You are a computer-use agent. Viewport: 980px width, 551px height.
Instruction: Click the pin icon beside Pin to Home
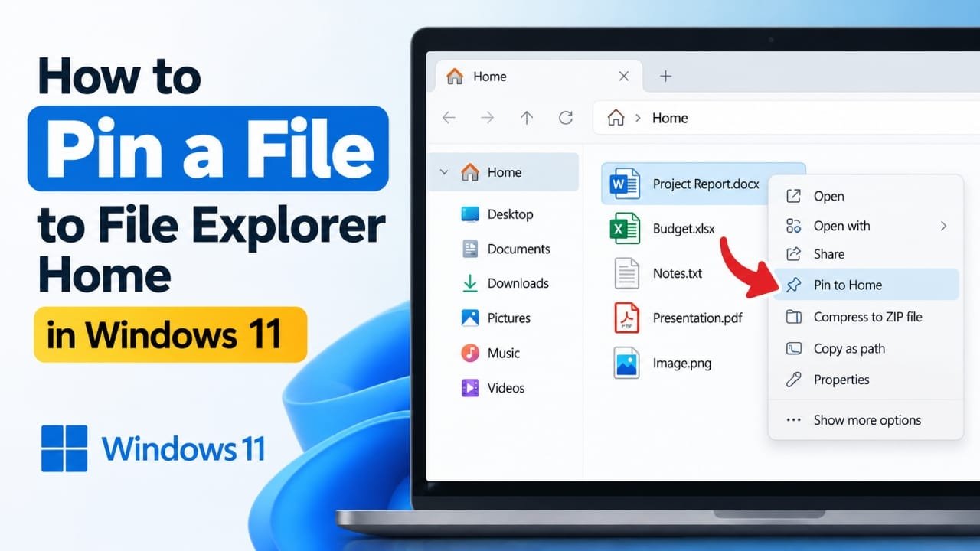click(793, 285)
